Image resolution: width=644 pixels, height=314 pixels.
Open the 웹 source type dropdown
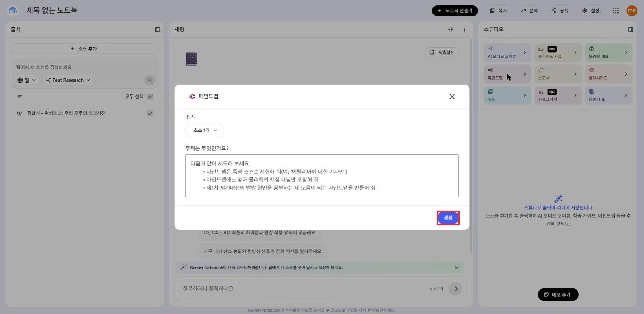point(27,80)
